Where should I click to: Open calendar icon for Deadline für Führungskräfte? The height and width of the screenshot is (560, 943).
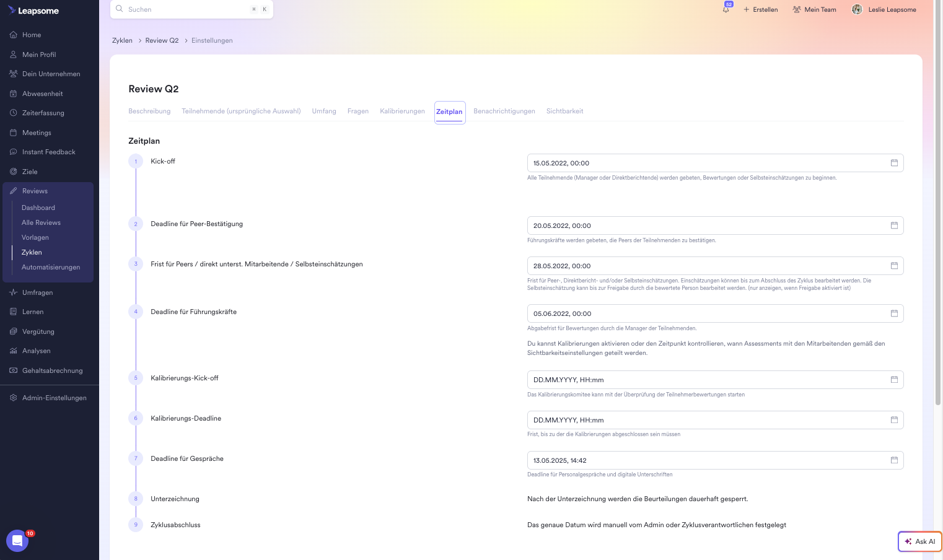click(x=894, y=313)
